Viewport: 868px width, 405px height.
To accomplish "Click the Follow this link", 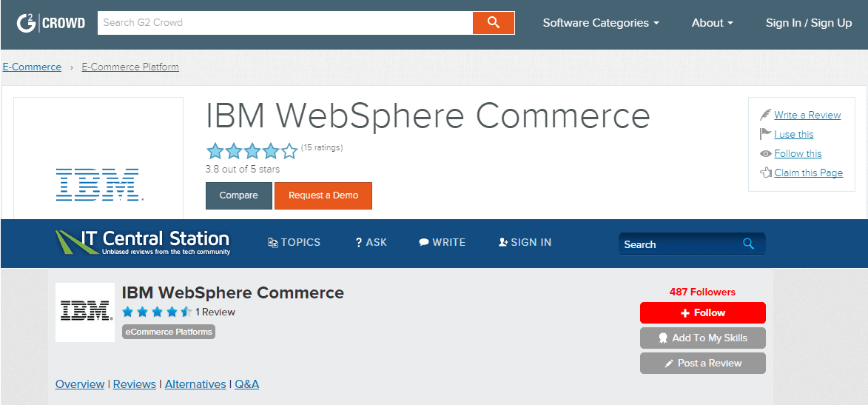I will coord(798,153).
